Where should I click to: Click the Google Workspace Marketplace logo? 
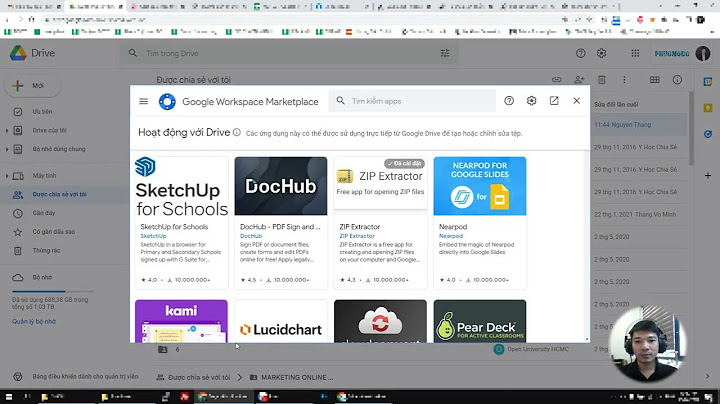point(167,101)
